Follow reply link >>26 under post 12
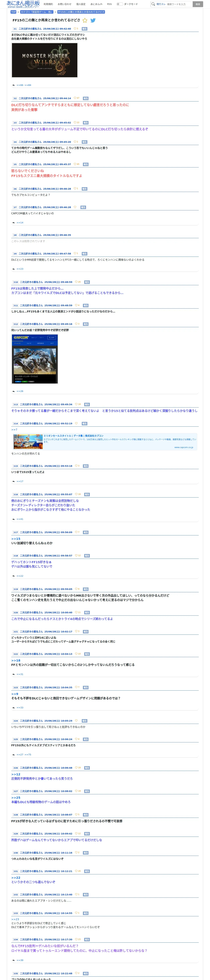This screenshot has height=980, width=210. (20, 391)
